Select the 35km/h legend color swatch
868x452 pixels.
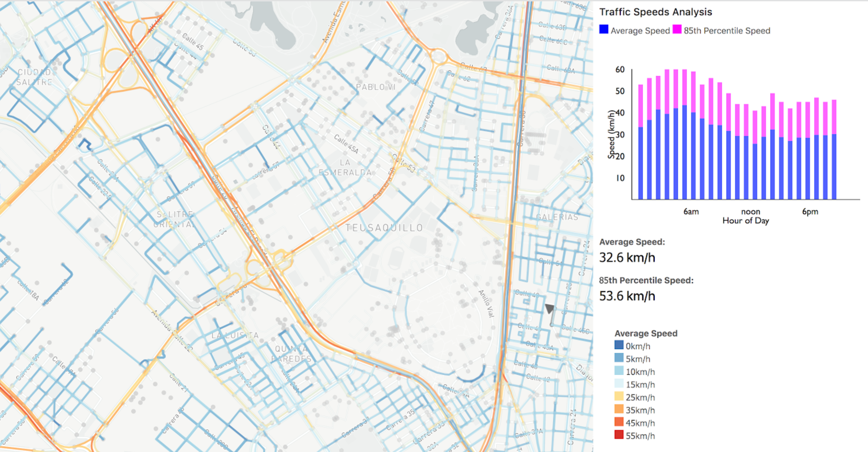[x=619, y=409]
